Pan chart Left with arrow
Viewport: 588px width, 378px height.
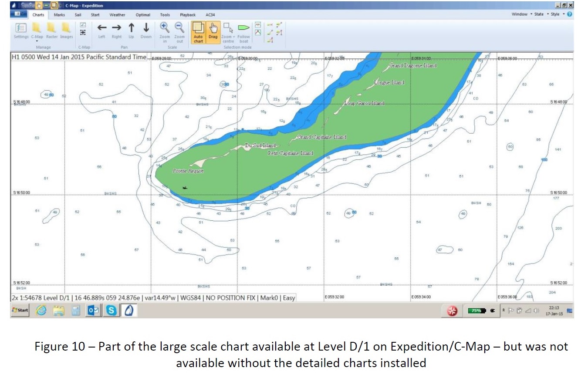101,30
